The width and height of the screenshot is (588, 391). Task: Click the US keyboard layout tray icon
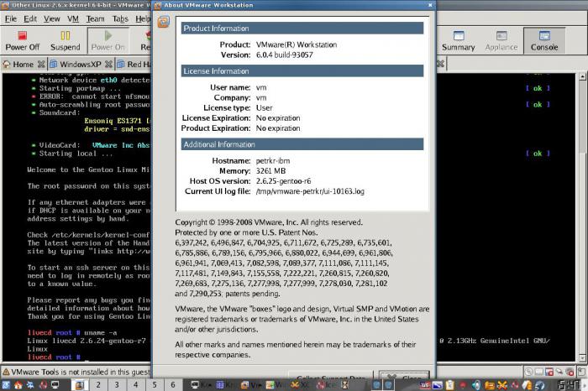pyautogui.click(x=425, y=385)
